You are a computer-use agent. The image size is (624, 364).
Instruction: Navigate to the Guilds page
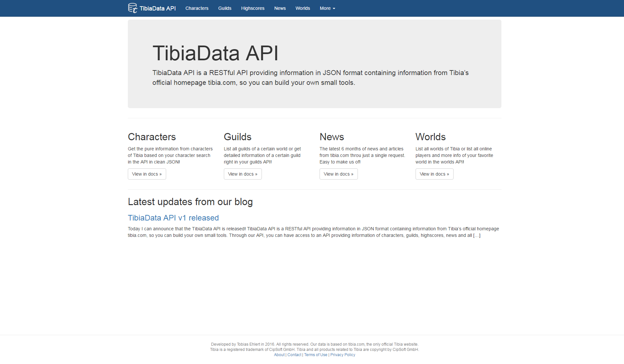225,8
